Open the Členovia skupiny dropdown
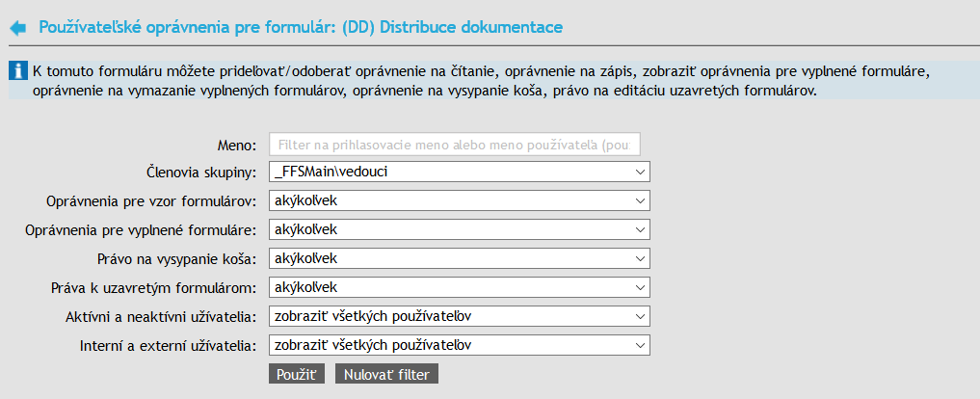Viewport: 980px width, 399px height. tap(460, 172)
